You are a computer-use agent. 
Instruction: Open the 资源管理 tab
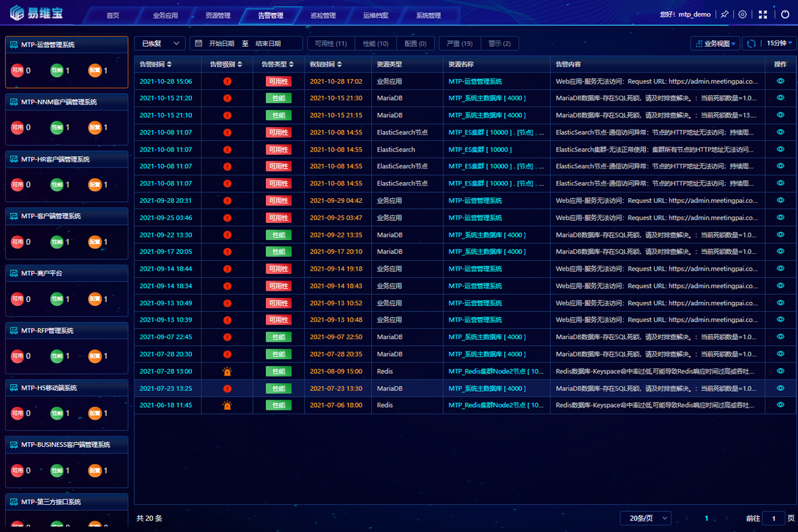[x=218, y=15]
